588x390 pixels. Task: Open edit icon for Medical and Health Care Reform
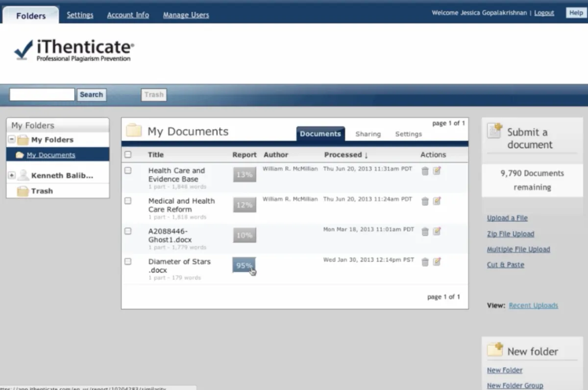[437, 201]
